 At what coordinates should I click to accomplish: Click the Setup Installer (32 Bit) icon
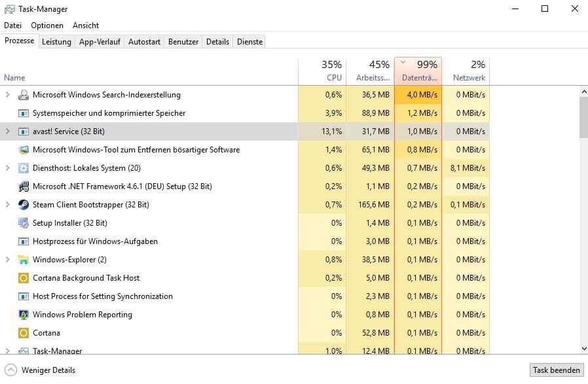24,223
